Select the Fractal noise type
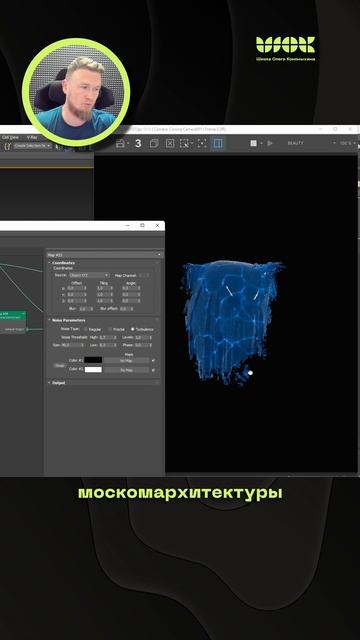360x640 pixels. click(116, 329)
